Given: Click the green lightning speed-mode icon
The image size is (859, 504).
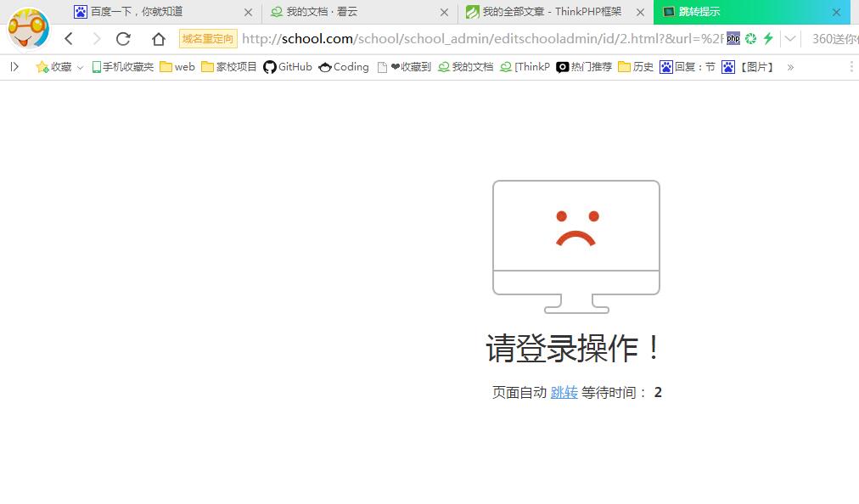Looking at the screenshot, I should click(x=768, y=38).
